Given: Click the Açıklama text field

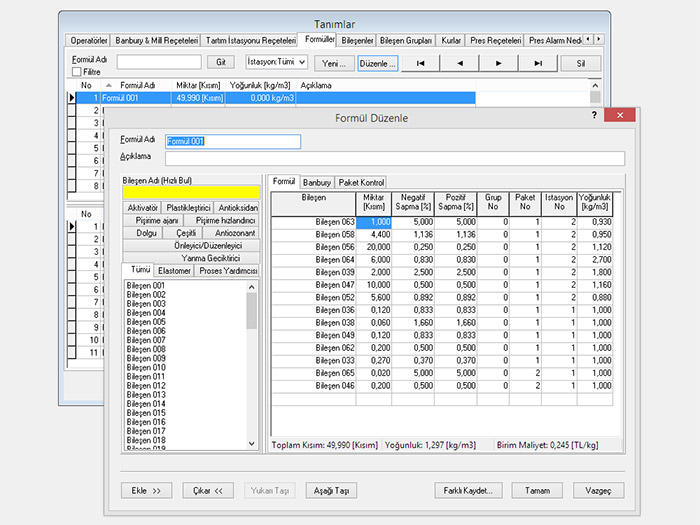Looking at the screenshot, I should (x=394, y=158).
